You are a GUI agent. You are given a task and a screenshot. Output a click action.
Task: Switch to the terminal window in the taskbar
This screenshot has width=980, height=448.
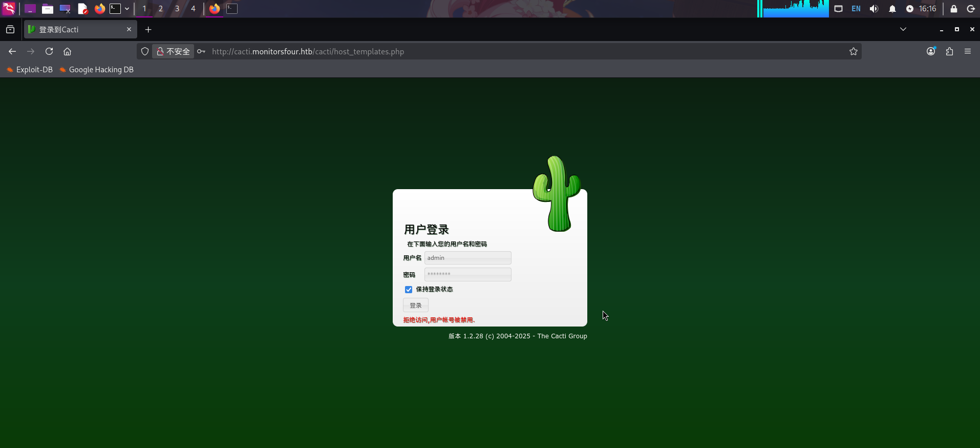click(x=232, y=9)
